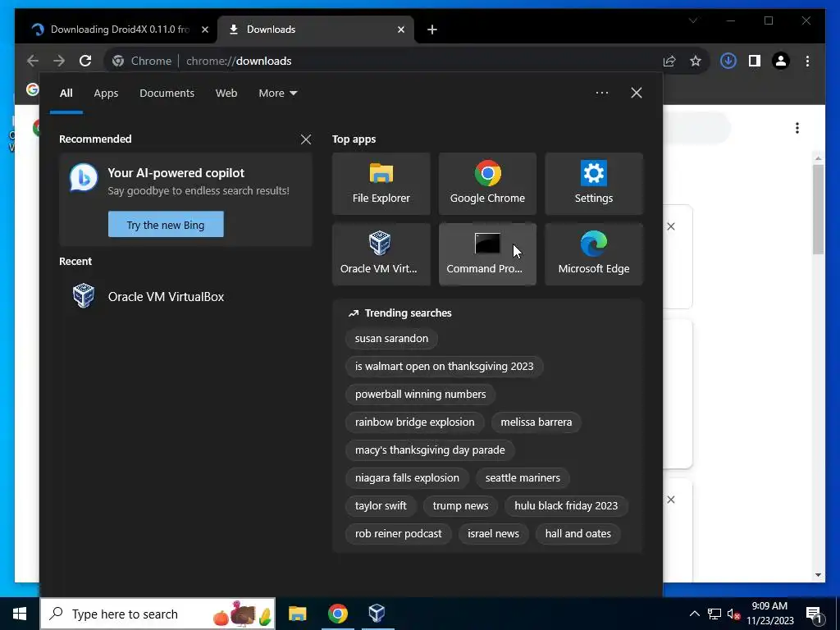The image size is (840, 630).
Task: Open Downloads page more actions menu
Action: click(x=797, y=128)
